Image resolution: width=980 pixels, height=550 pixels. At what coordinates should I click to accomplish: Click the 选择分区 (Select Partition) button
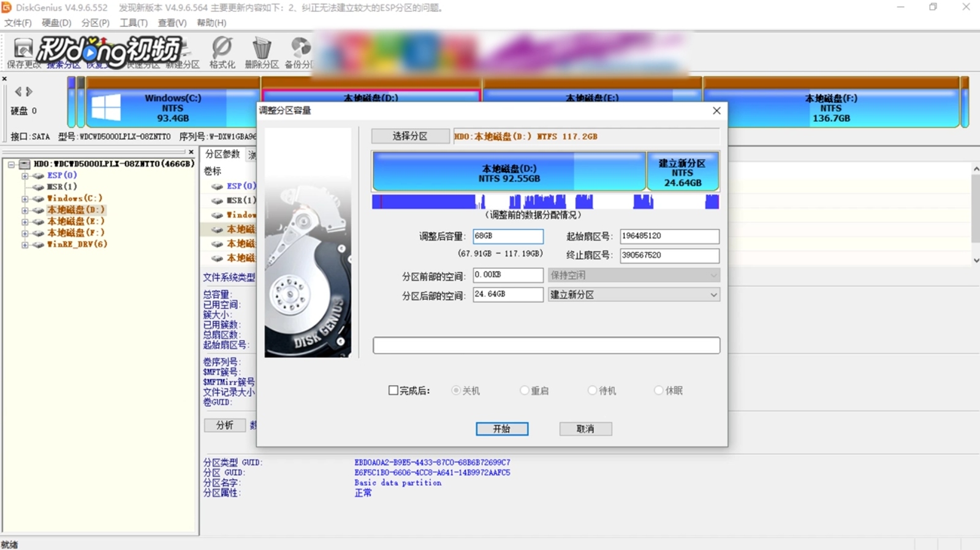pos(410,136)
